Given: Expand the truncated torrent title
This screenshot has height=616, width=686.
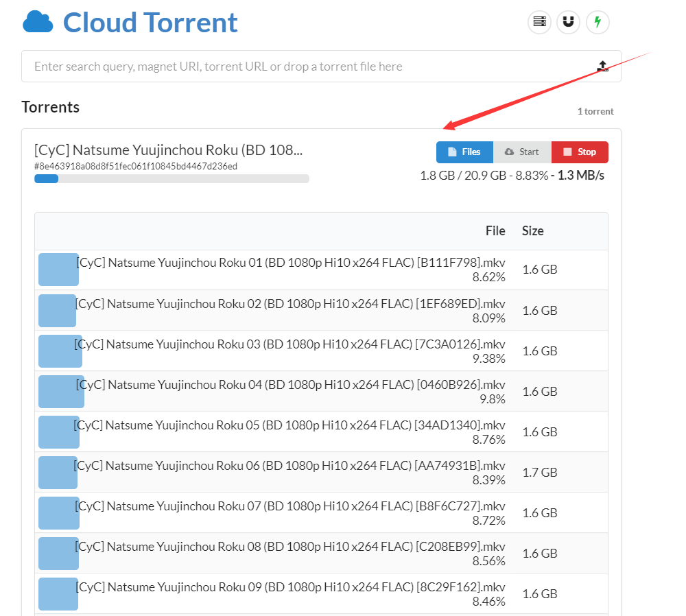Looking at the screenshot, I should [x=168, y=150].
